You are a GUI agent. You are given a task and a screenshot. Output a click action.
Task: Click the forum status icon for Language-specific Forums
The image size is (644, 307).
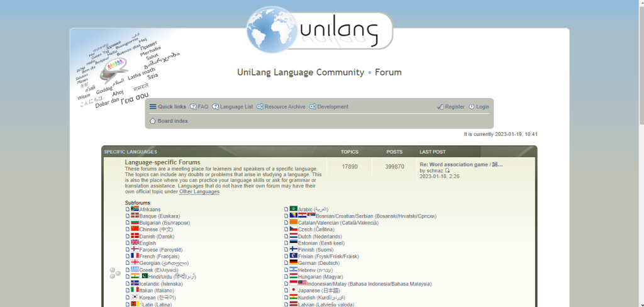point(115,273)
